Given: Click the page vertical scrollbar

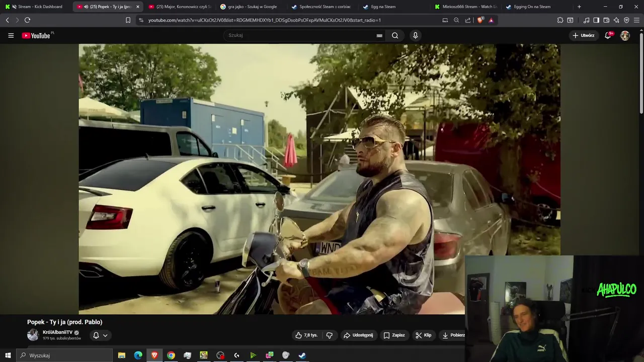Looking at the screenshot, I should tap(641, 73).
